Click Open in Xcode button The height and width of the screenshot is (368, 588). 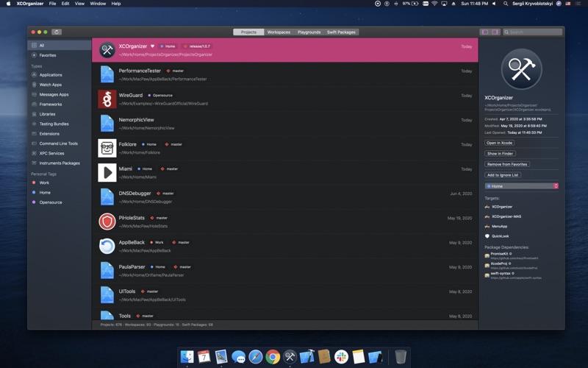499,143
